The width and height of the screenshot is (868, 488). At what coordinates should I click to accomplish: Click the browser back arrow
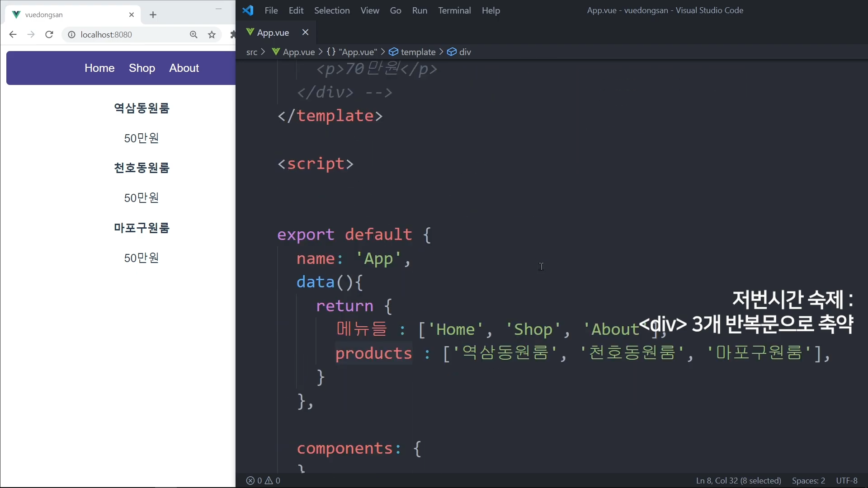pos(13,35)
